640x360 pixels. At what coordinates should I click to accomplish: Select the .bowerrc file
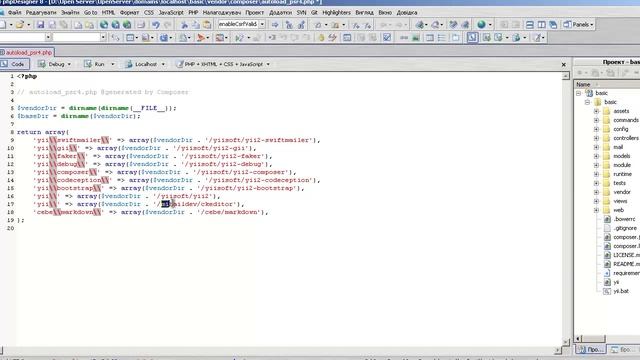pyautogui.click(x=624, y=219)
